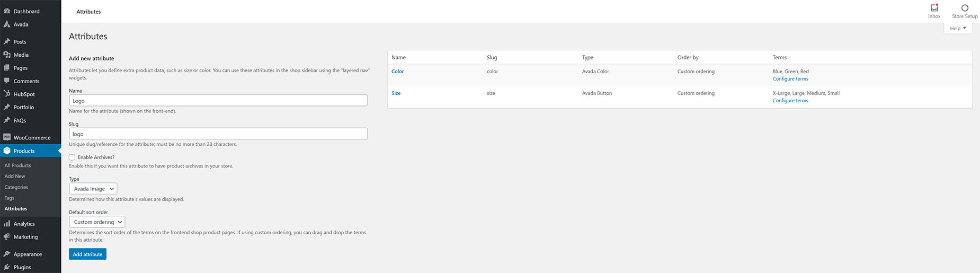This screenshot has height=273, width=980.
Task: Open Categories submenu item
Action: pos(16,187)
